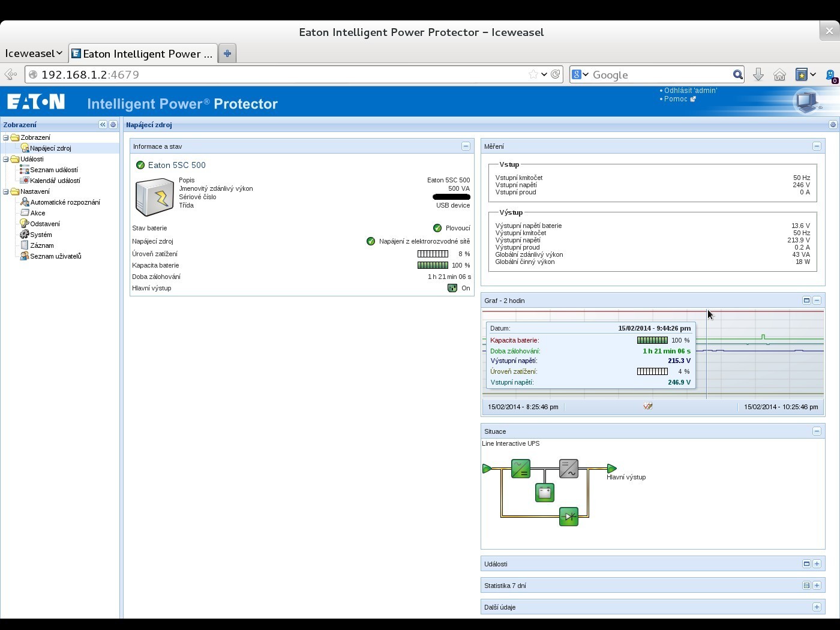Open Kalendář událostí in the tree
Image resolution: width=840 pixels, height=630 pixels.
coord(55,181)
